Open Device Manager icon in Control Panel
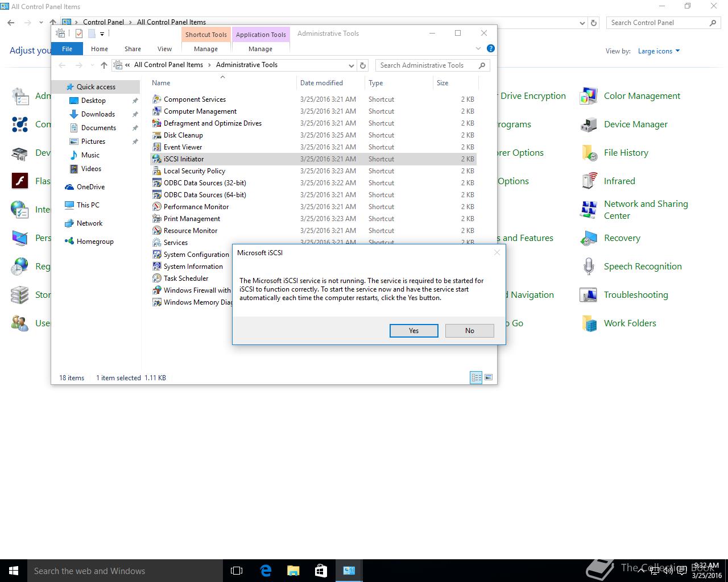The width and height of the screenshot is (728, 582). (589, 124)
